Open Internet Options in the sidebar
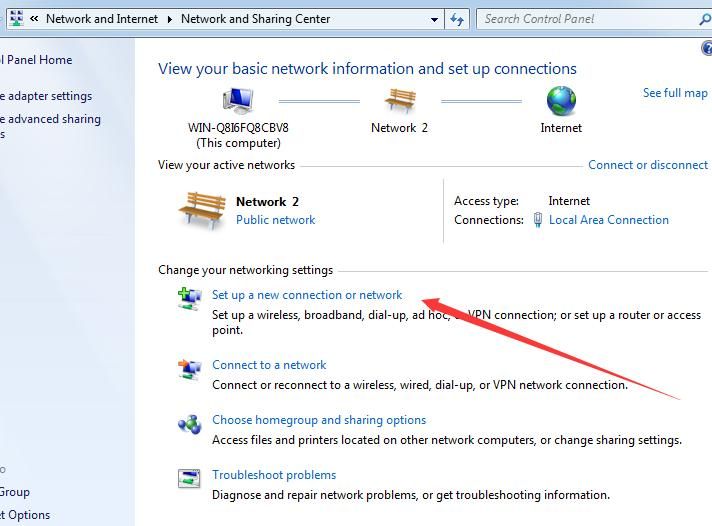This screenshot has height=526, width=712. [x=25, y=515]
